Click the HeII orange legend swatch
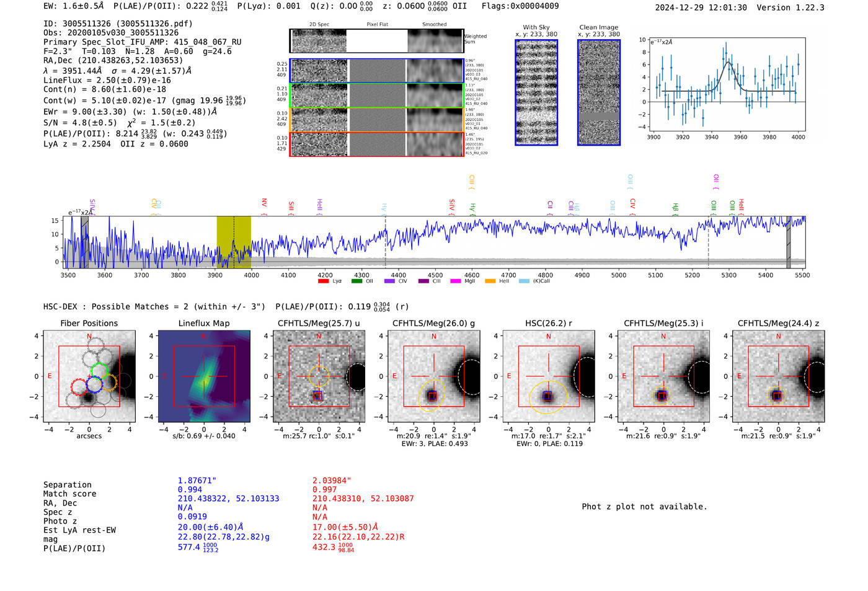The height and width of the screenshot is (591, 868). [490, 282]
